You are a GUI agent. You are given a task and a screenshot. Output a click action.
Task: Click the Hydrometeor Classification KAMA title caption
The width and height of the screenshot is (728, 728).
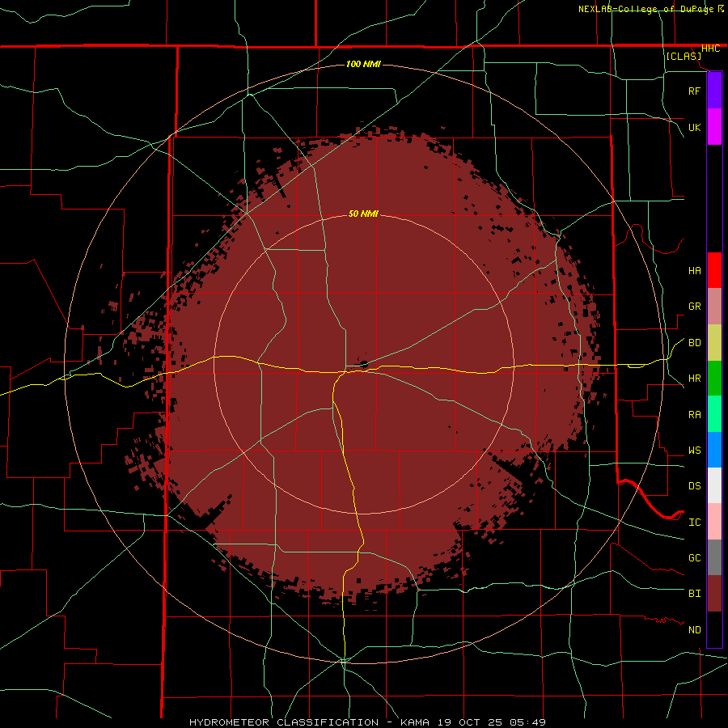[x=367, y=722]
